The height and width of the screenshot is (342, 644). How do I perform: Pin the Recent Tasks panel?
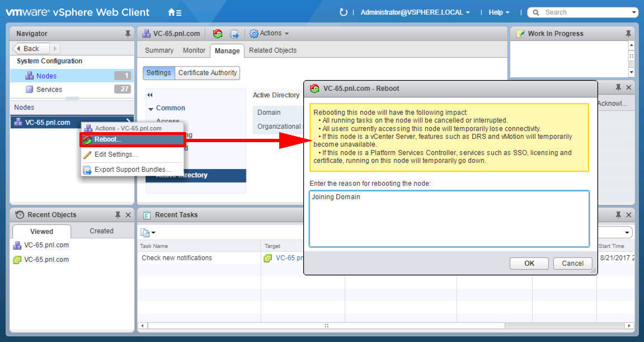click(x=618, y=215)
